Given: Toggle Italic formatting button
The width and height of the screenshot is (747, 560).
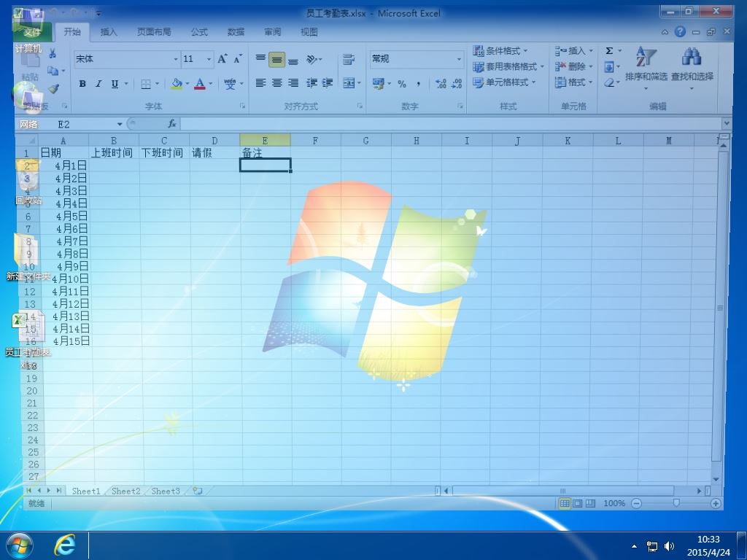Looking at the screenshot, I should click(x=98, y=84).
